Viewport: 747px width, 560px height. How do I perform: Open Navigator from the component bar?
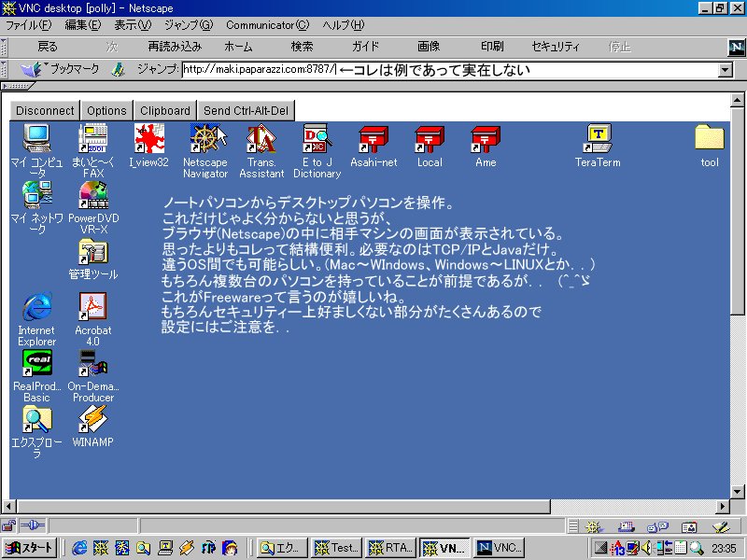coord(593,526)
